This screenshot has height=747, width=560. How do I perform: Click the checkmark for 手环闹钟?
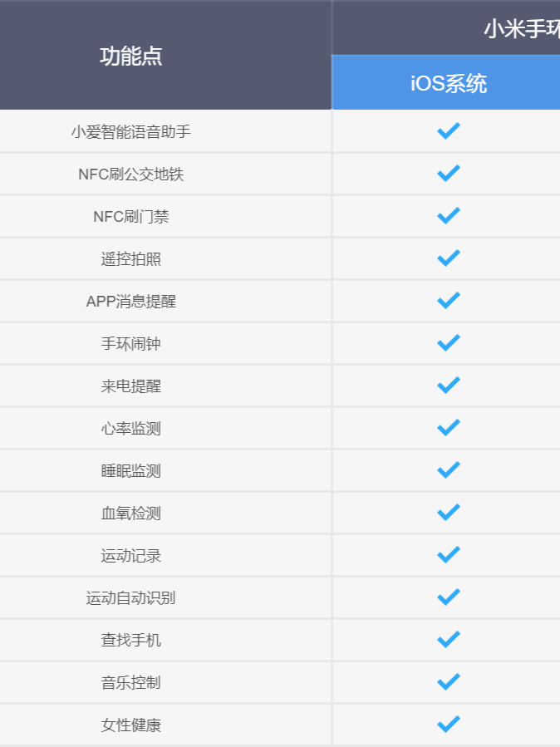tap(448, 343)
